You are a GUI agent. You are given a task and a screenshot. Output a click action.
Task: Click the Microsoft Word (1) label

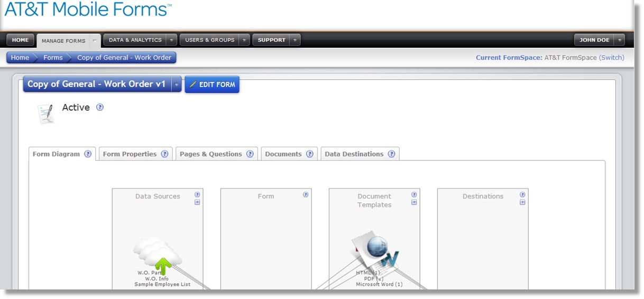coord(379,284)
